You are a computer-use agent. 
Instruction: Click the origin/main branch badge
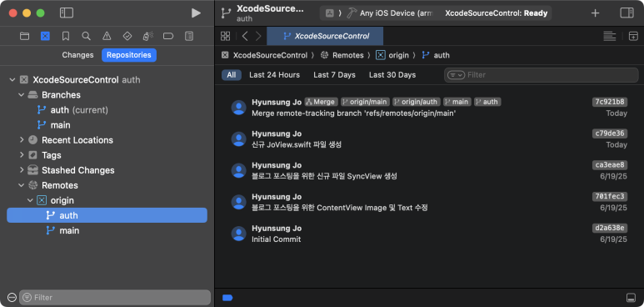(x=365, y=102)
